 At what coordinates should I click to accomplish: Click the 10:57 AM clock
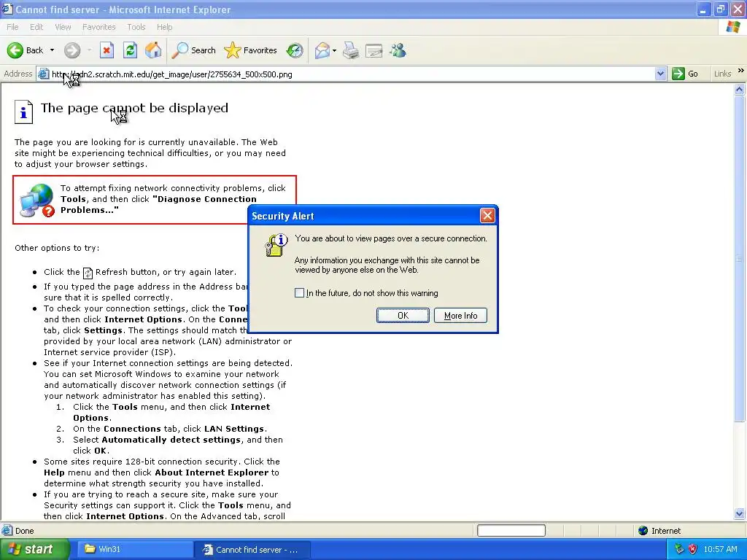pyautogui.click(x=720, y=549)
